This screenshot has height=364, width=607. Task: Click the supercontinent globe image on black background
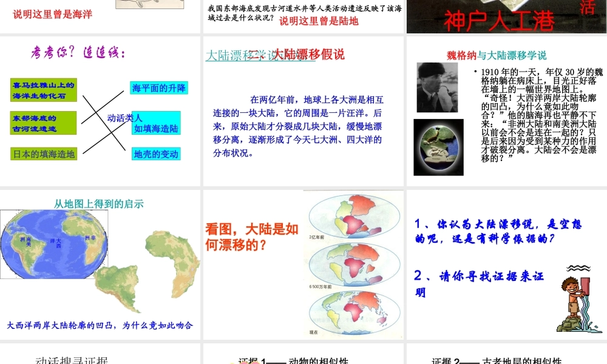439,147
